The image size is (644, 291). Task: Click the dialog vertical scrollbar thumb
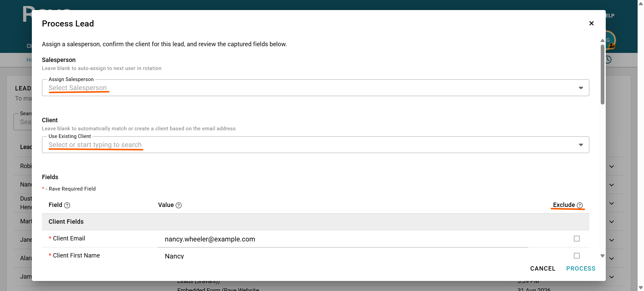click(602, 74)
